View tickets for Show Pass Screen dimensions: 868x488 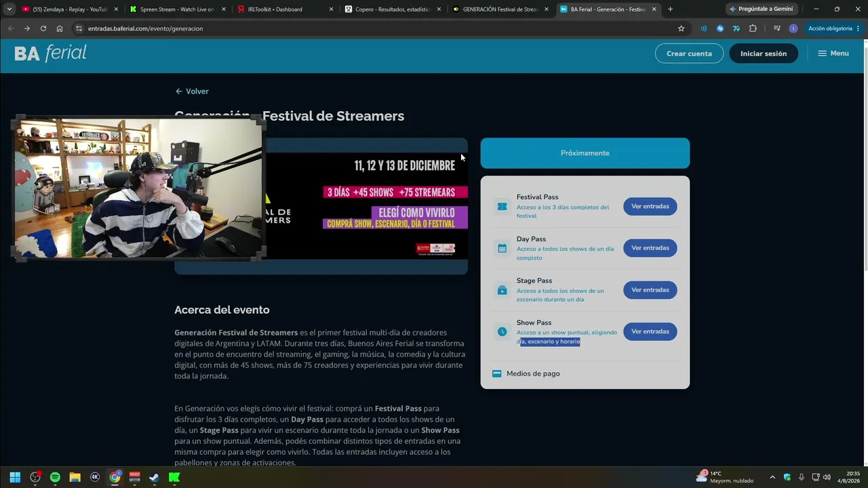[x=650, y=331]
